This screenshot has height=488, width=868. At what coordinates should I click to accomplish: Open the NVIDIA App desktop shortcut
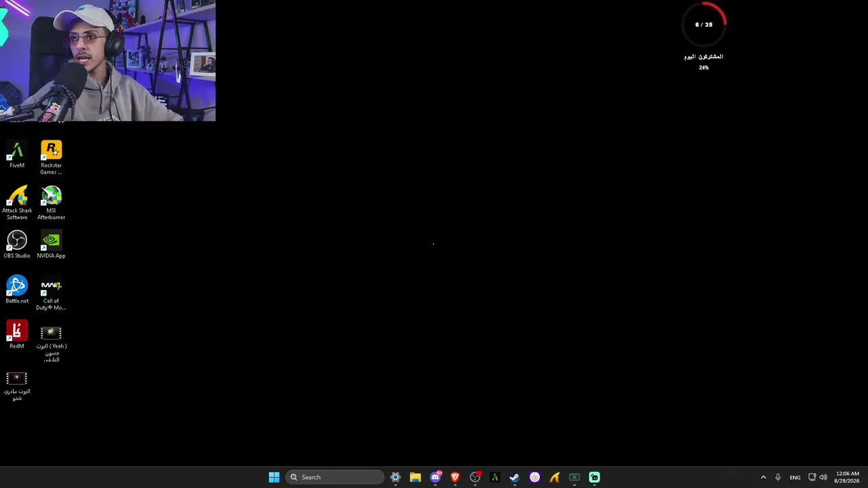pyautogui.click(x=51, y=244)
